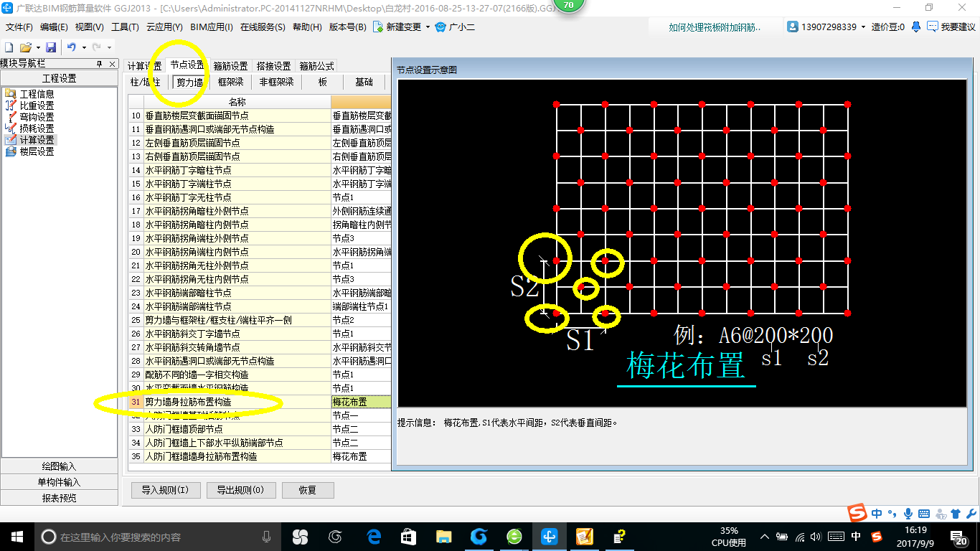This screenshot has height=551, width=980.
Task: Click the user account avatar icon
Action: pos(793,27)
